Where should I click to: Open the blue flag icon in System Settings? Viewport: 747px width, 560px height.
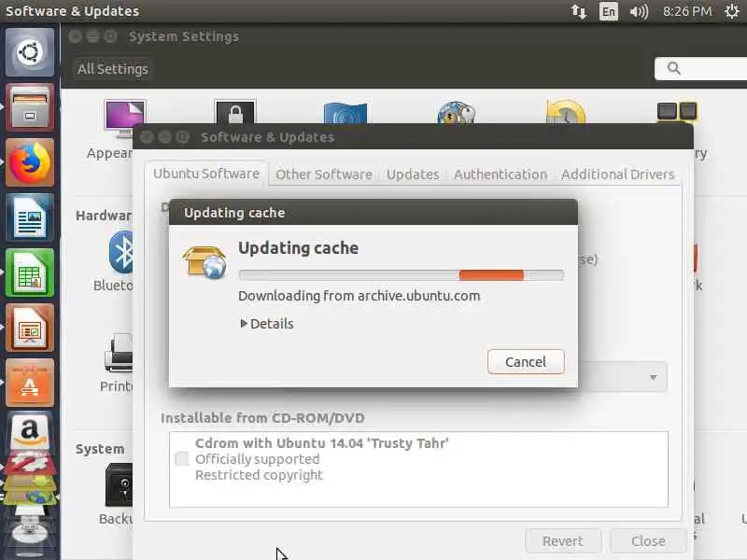pyautogui.click(x=345, y=113)
